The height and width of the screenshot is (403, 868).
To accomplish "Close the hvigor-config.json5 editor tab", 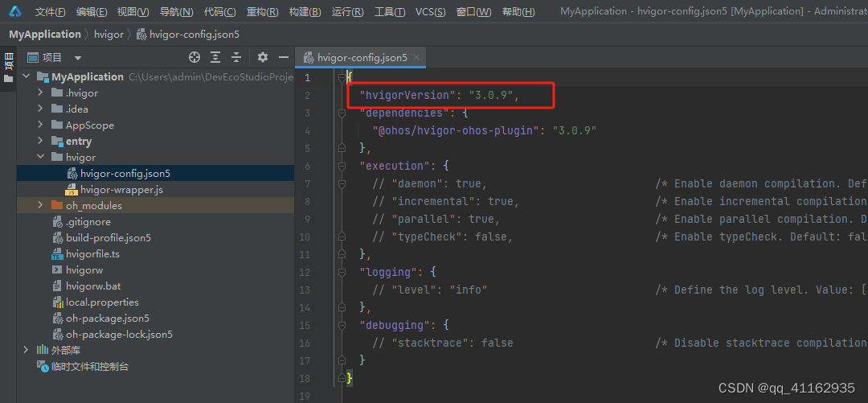I will pyautogui.click(x=416, y=57).
